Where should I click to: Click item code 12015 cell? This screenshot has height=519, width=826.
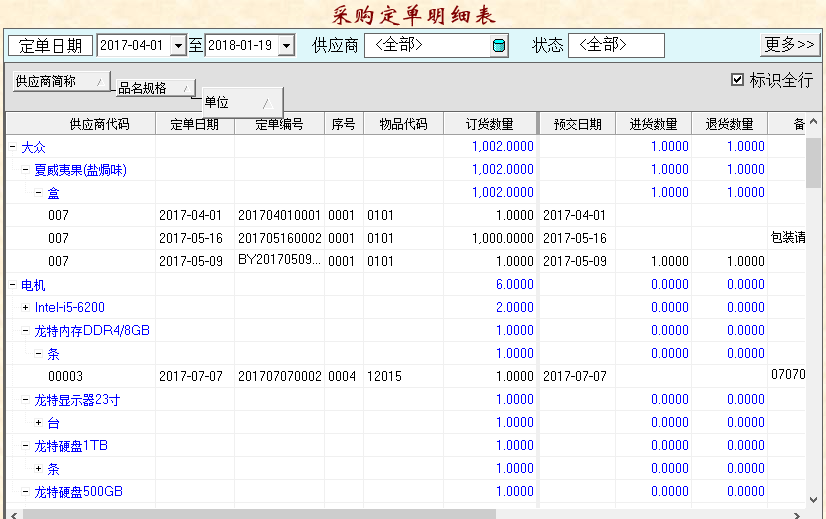point(404,376)
